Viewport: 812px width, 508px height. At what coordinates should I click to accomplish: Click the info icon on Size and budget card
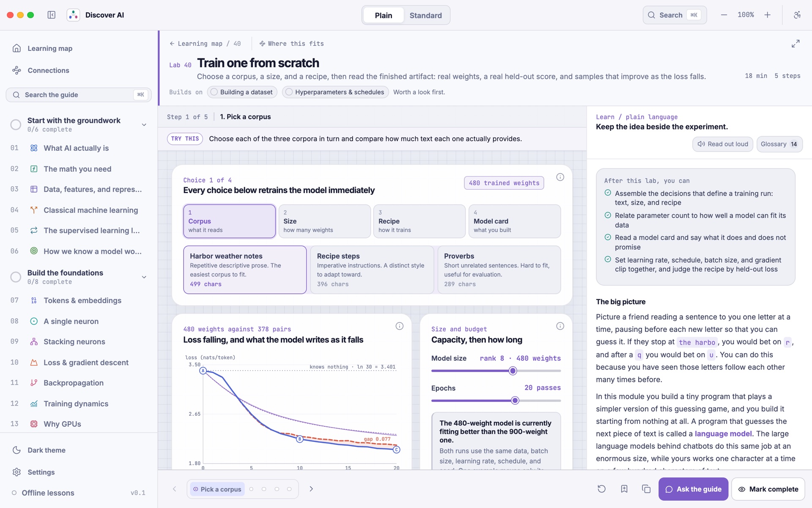click(x=560, y=326)
